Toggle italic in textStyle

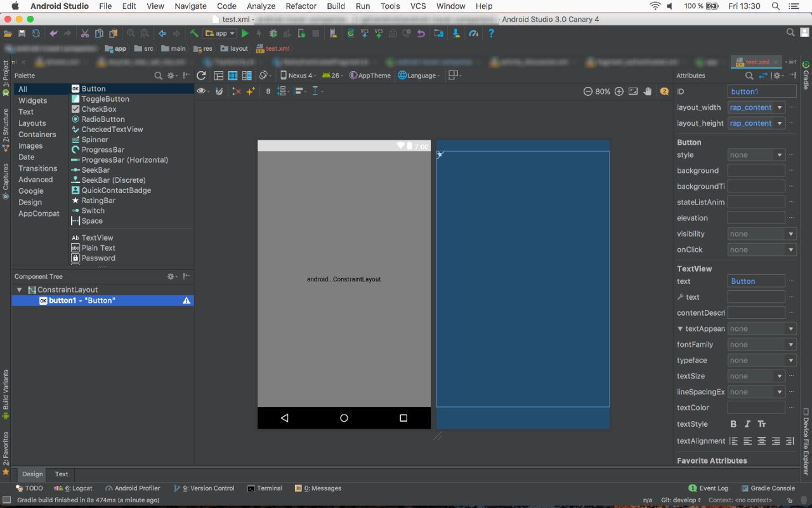747,424
